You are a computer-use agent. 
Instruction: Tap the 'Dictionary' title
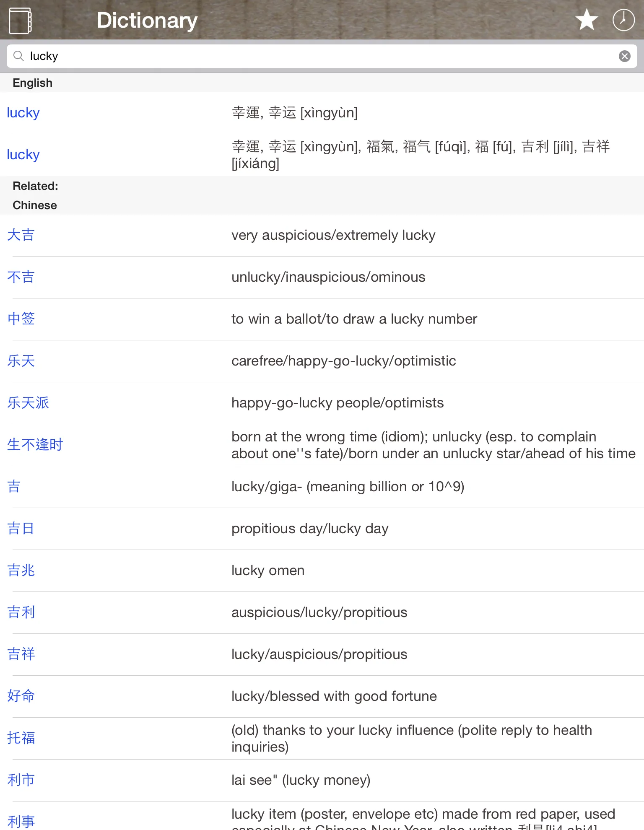147,20
